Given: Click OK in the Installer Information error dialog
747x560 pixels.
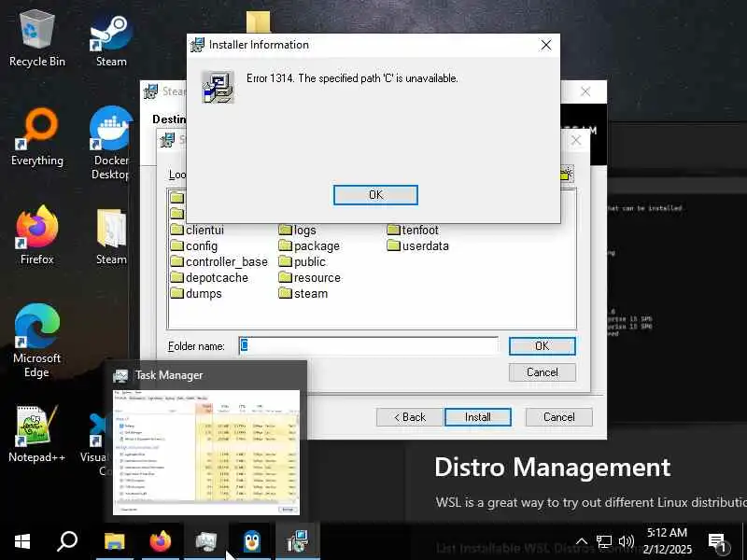Looking at the screenshot, I should point(375,195).
